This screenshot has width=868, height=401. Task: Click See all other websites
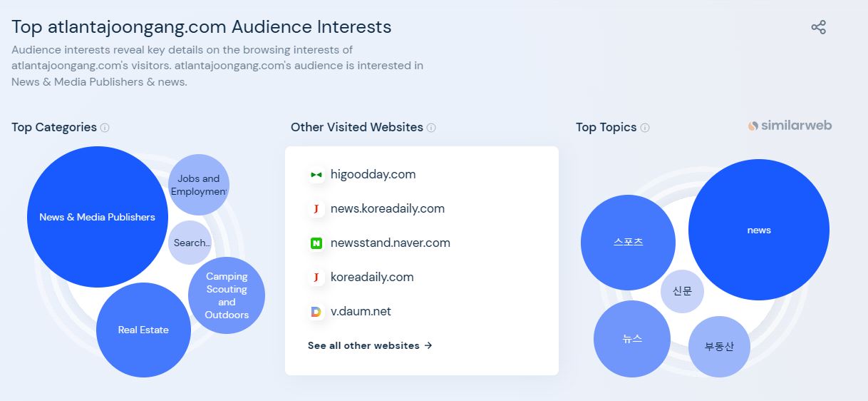click(x=370, y=345)
